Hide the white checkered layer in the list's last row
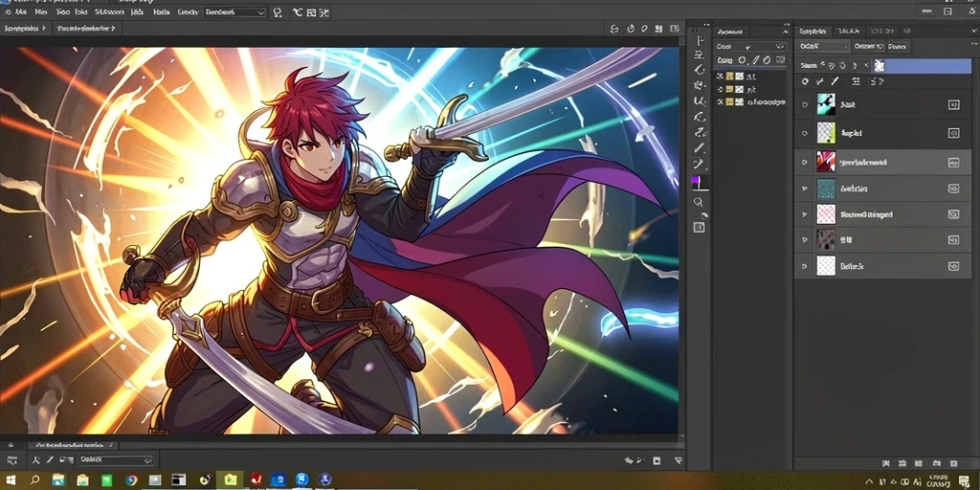This screenshot has width=980, height=490. click(804, 266)
